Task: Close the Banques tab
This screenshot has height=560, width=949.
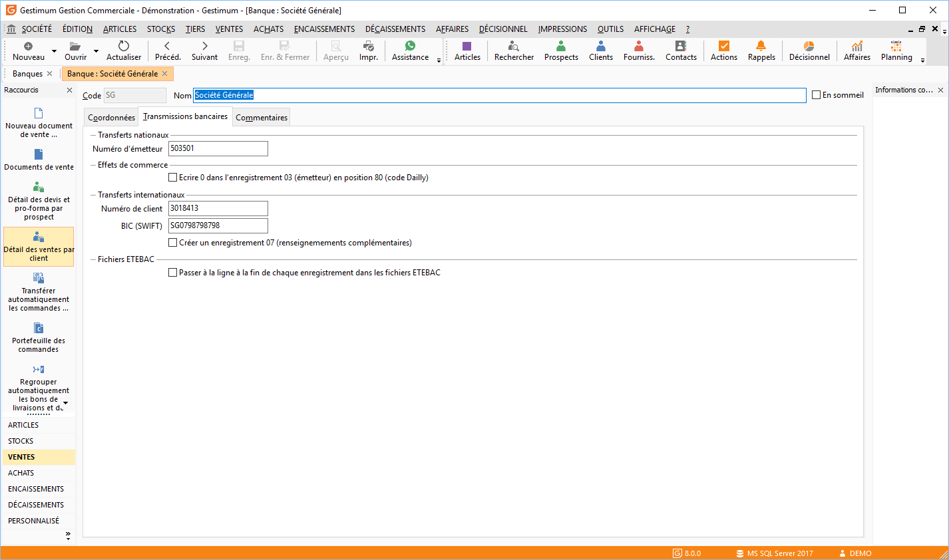Action: point(50,74)
